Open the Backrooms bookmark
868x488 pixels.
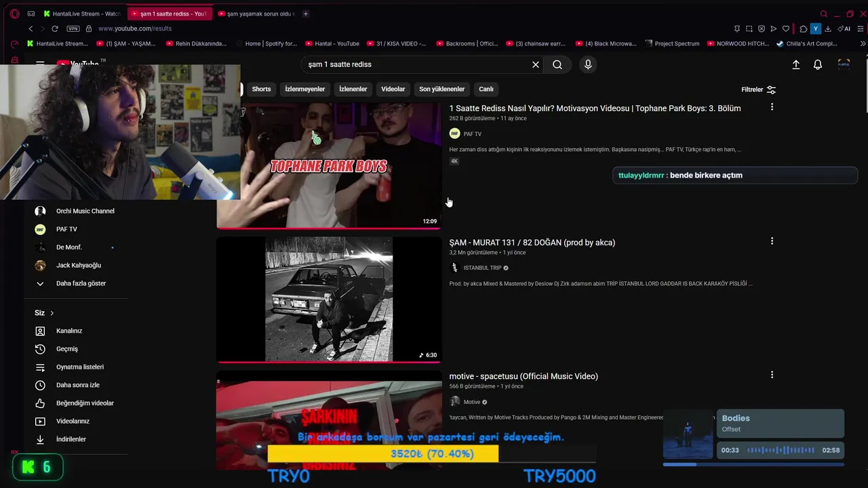point(467,43)
